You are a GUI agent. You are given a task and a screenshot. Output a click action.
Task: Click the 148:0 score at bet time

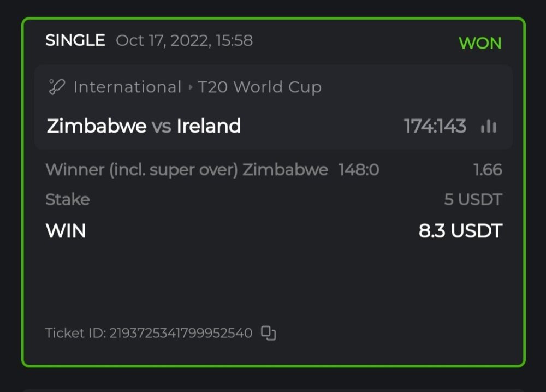(x=359, y=170)
